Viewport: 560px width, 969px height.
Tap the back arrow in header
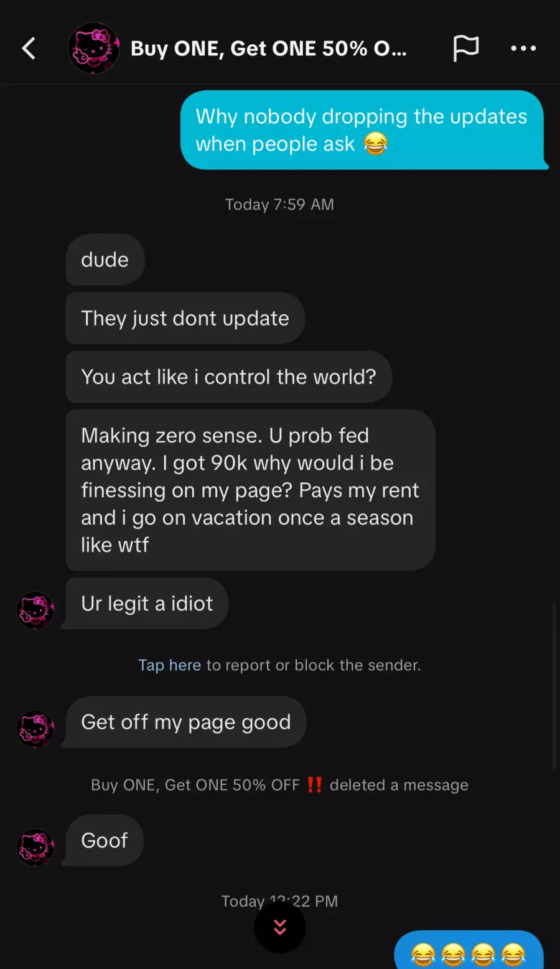29,48
